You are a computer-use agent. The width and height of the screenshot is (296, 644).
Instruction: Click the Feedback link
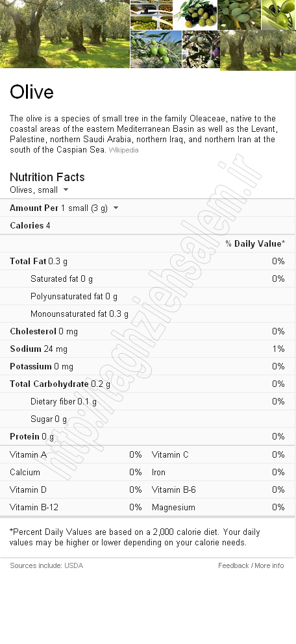point(233,565)
